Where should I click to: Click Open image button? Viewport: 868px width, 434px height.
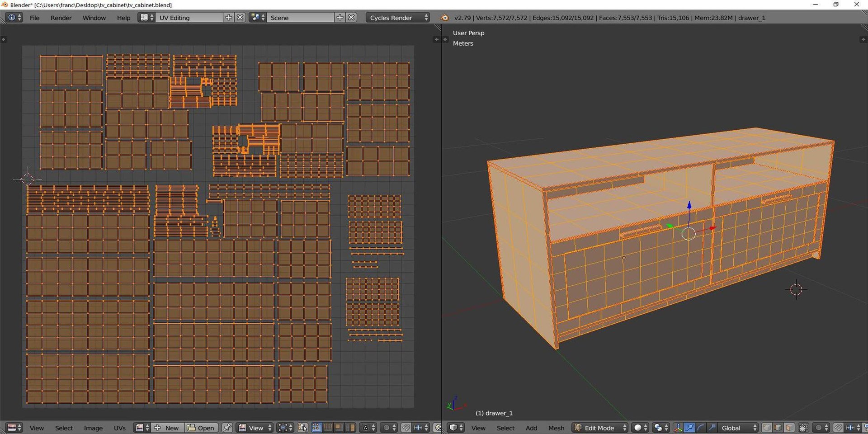click(x=201, y=428)
